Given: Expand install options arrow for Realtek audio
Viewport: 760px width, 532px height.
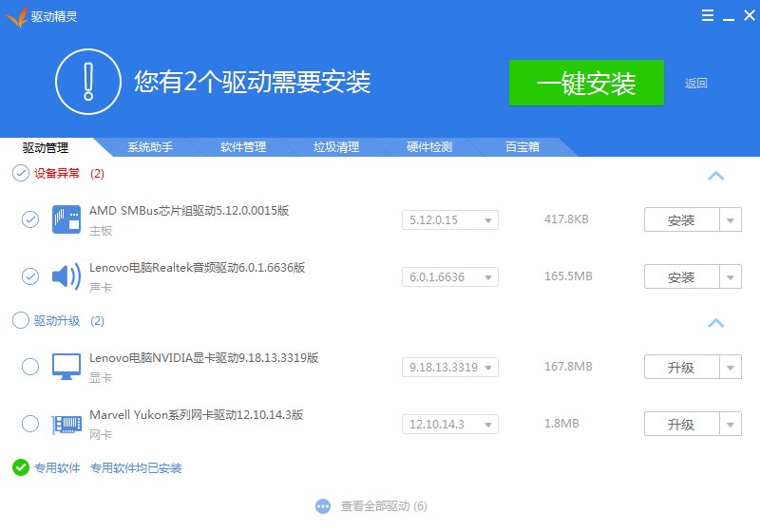Looking at the screenshot, I should click(x=731, y=276).
